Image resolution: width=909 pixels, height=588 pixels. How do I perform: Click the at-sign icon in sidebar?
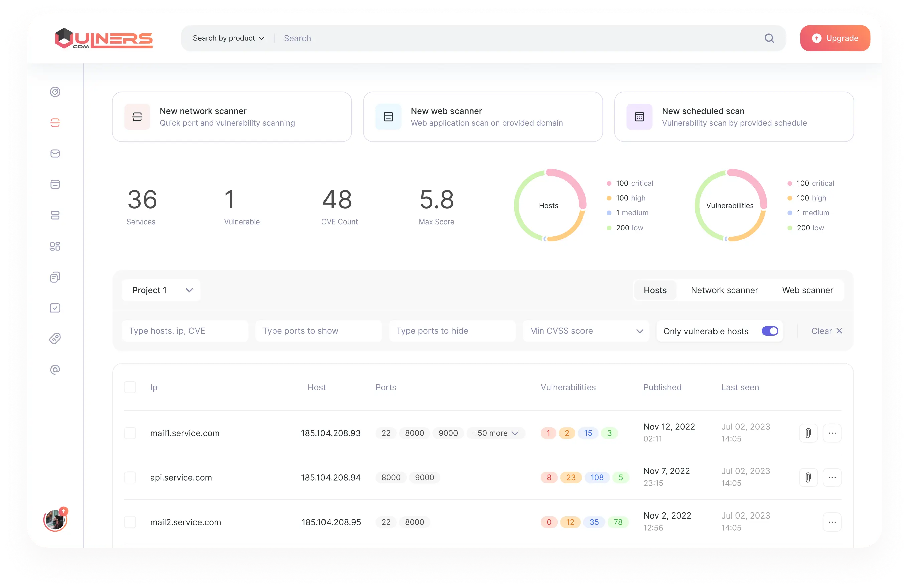point(55,370)
